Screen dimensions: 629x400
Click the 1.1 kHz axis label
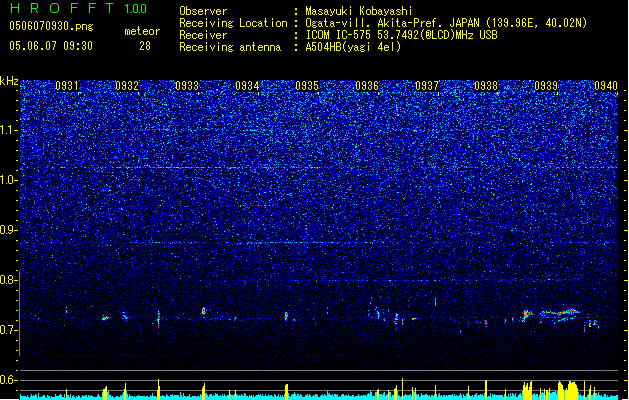coord(9,130)
